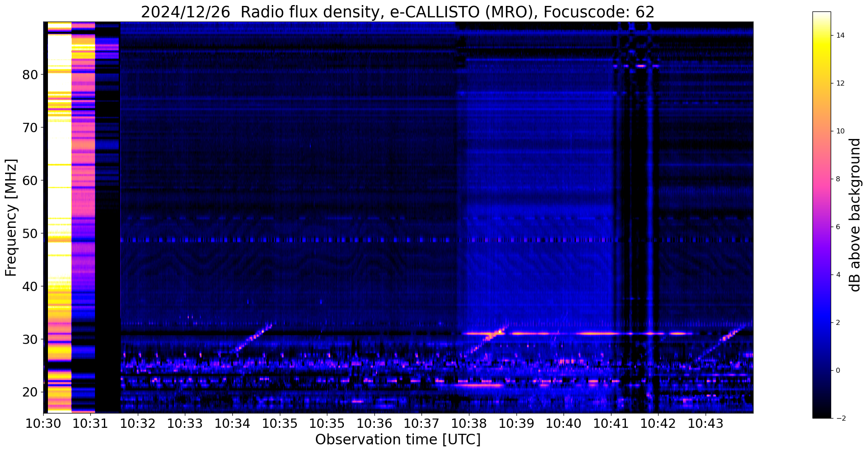Click the 10:32 time tick label
Image resolution: width=868 pixels, height=452 pixels.
tap(138, 424)
